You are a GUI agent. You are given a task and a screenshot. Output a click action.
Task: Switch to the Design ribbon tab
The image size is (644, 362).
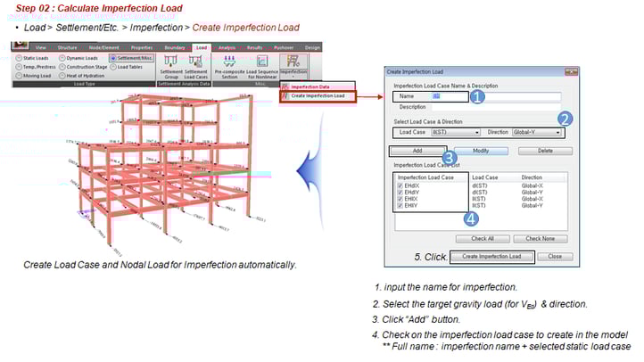(312, 47)
